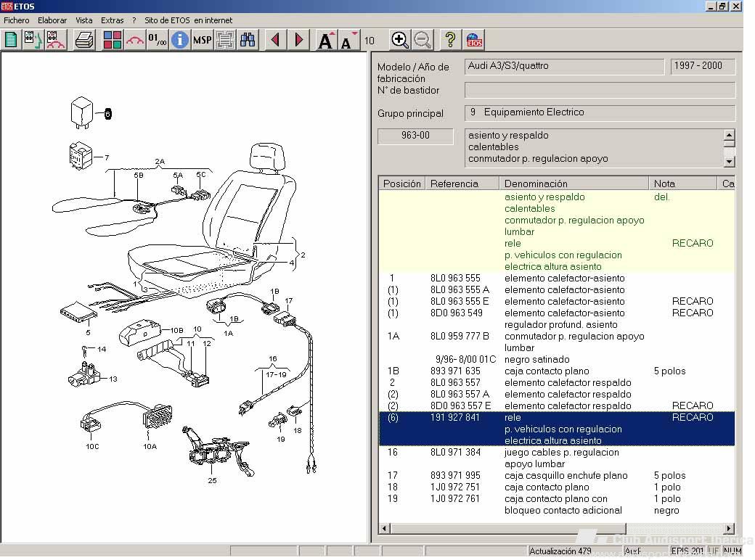Open the Extras menu

[x=113, y=20]
